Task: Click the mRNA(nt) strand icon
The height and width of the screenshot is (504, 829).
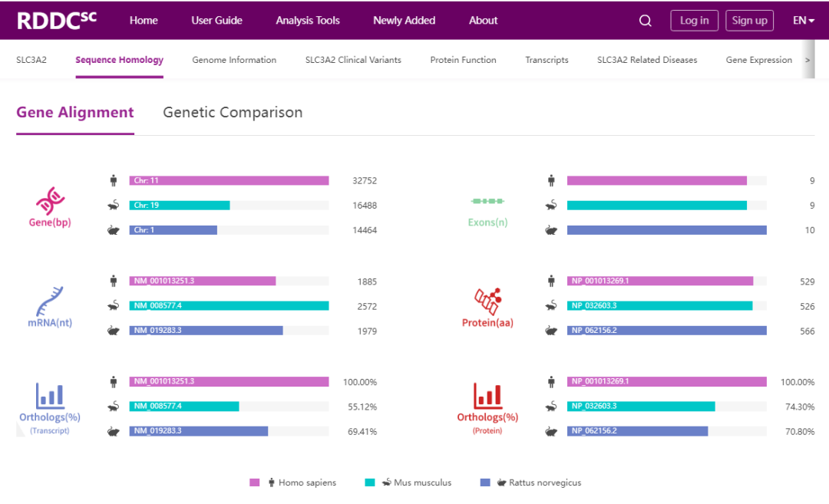Action: point(50,299)
